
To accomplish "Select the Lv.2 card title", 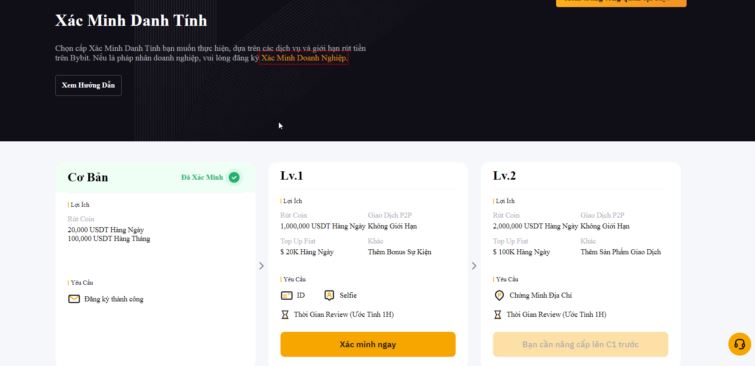I will [504, 176].
